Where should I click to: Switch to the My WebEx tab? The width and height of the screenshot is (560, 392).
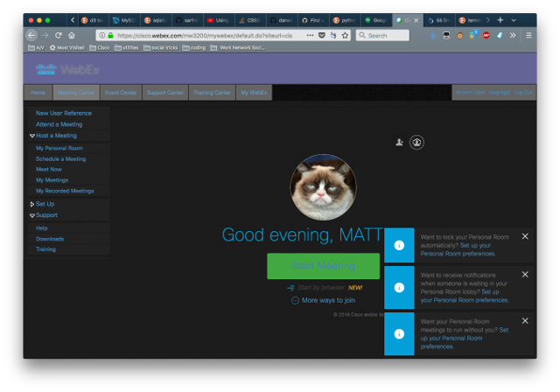254,93
